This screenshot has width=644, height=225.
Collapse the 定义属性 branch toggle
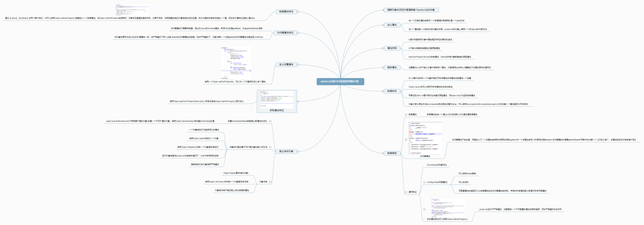coord(383,25)
